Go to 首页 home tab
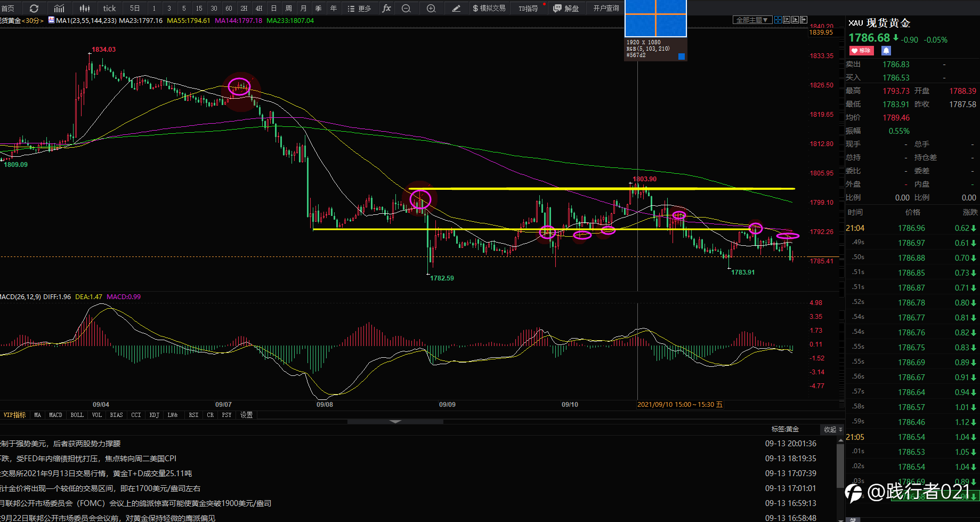Viewport: 980px width, 522px height. click(x=7, y=9)
